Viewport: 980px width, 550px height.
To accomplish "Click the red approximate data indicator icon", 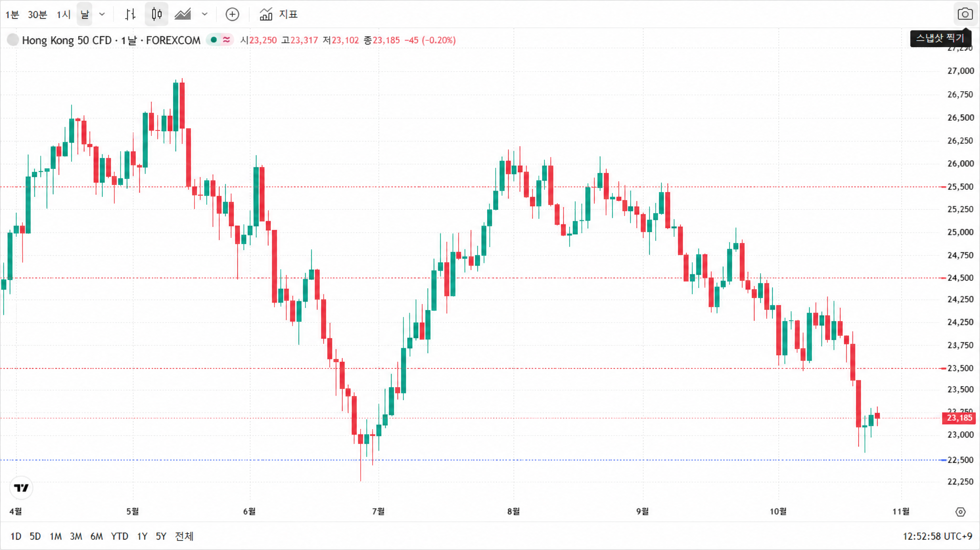I will (227, 40).
